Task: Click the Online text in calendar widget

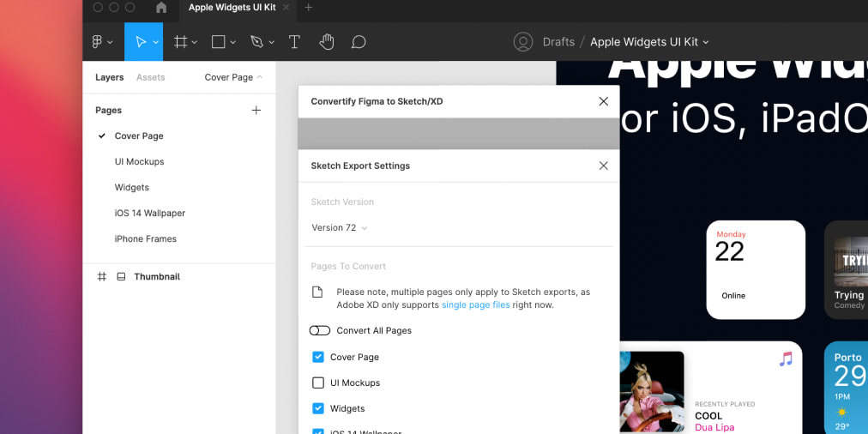Action: pyautogui.click(x=733, y=296)
